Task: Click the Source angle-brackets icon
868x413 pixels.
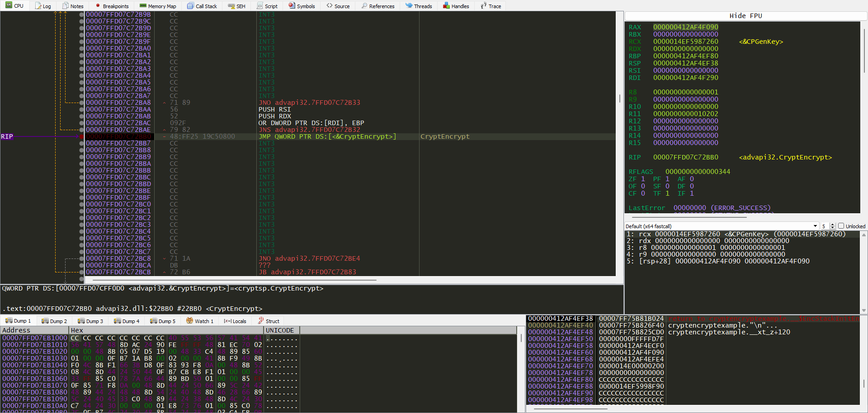Action: pos(330,6)
